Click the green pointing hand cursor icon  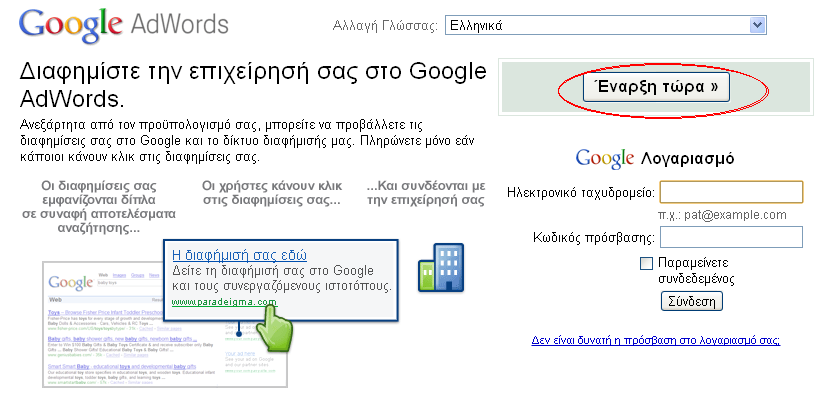pyautogui.click(x=274, y=327)
